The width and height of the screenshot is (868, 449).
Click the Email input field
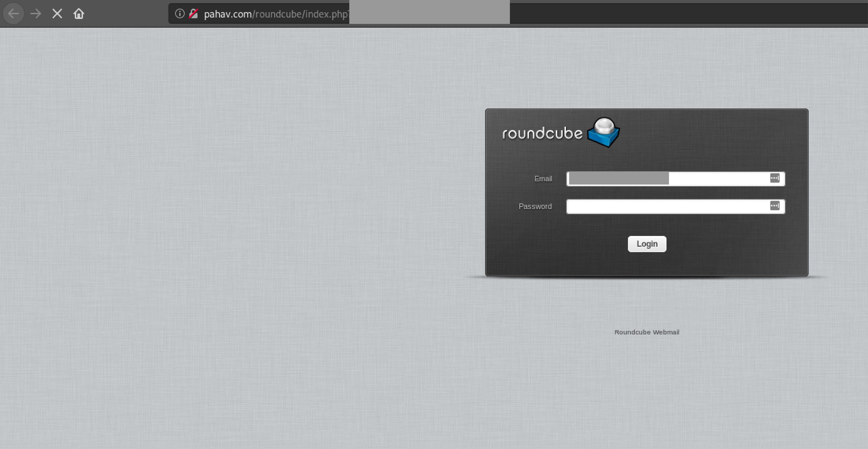676,179
